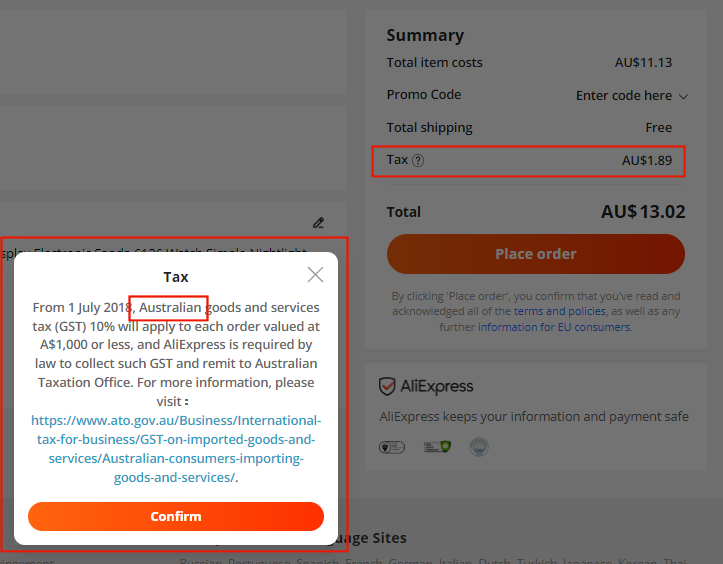This screenshot has height=564, width=723.
Task: Click the Total amount AU$13.02
Action: 643,212
